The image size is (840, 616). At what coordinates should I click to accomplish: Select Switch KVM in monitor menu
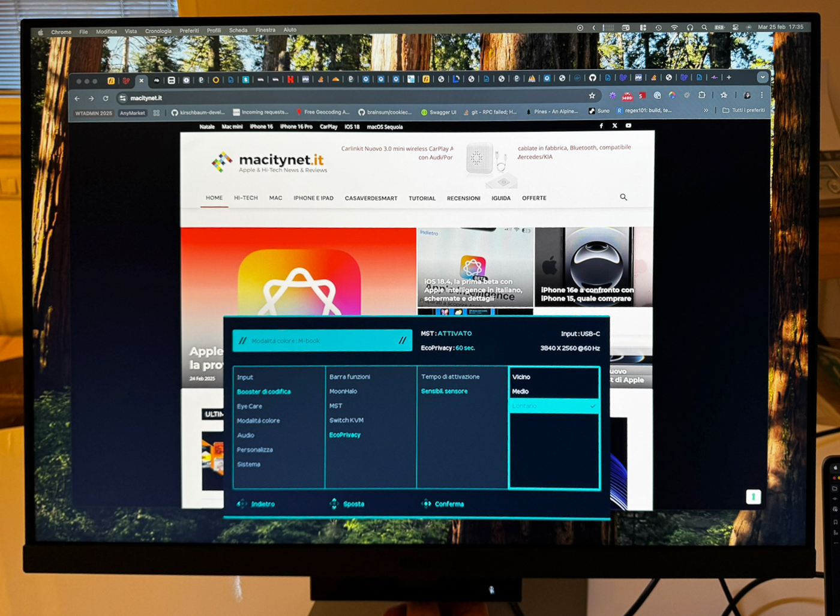[x=346, y=420]
